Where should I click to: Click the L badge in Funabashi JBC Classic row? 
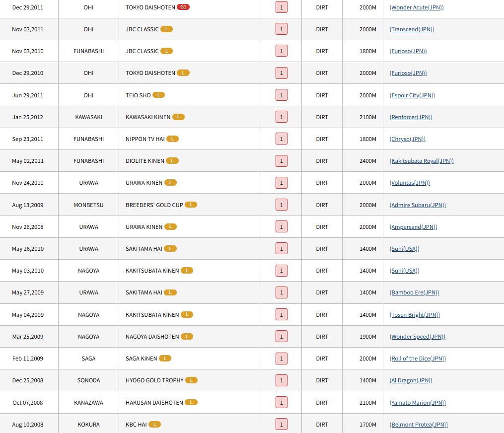pyautogui.click(x=166, y=51)
